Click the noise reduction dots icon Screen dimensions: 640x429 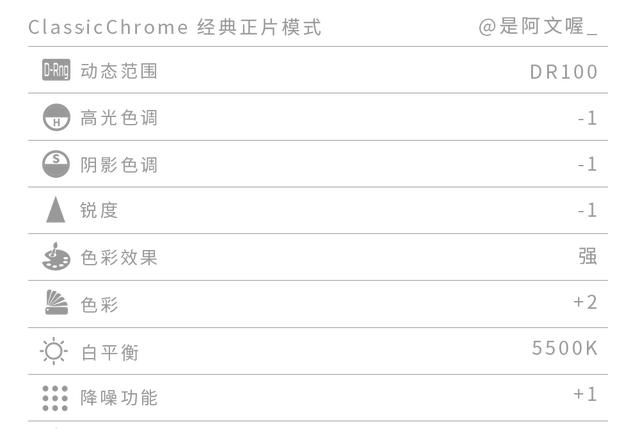[56, 397]
